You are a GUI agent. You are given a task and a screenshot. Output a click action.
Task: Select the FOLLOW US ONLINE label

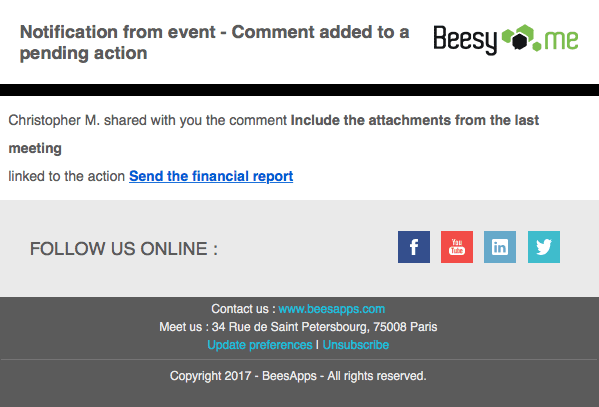pos(124,249)
